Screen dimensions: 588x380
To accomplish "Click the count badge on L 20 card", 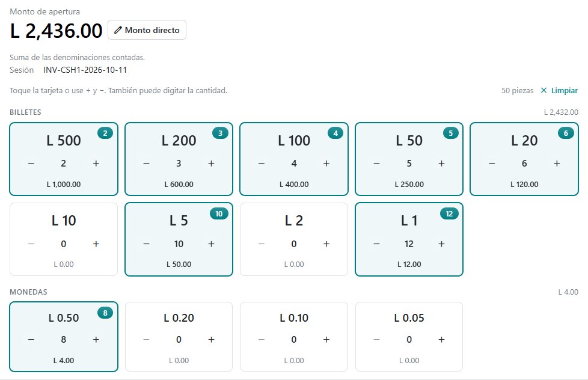I will 566,133.
